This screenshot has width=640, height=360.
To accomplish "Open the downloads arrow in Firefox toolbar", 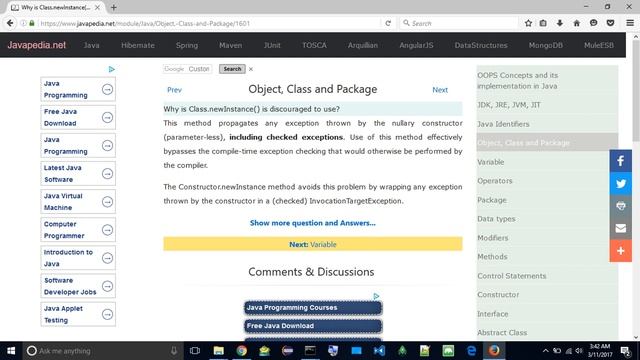I will click(x=560, y=23).
